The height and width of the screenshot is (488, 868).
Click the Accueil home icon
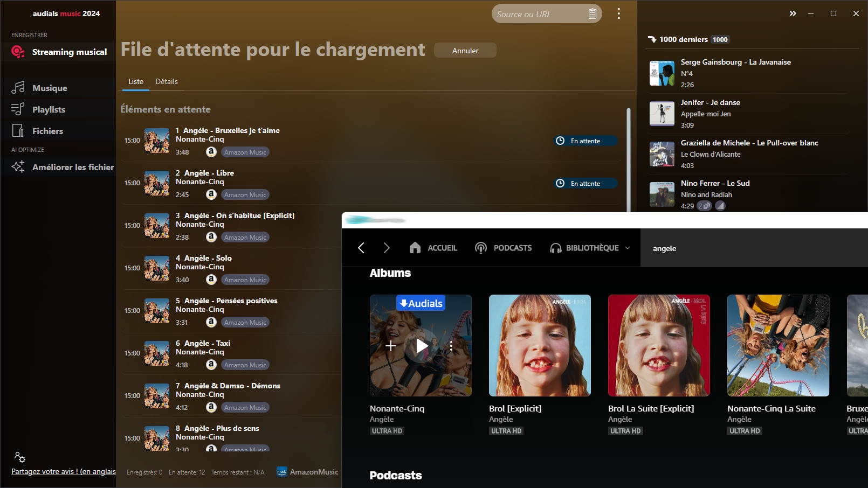(x=415, y=248)
